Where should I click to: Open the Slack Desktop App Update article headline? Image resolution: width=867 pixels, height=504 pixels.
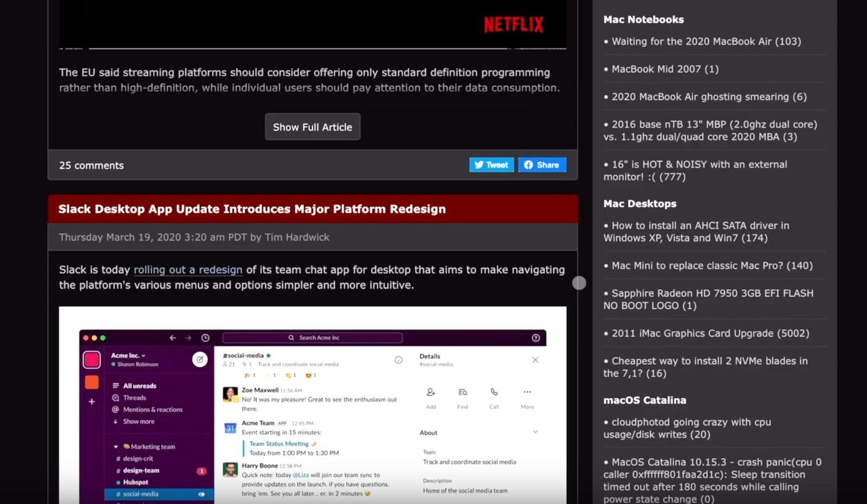tap(252, 209)
